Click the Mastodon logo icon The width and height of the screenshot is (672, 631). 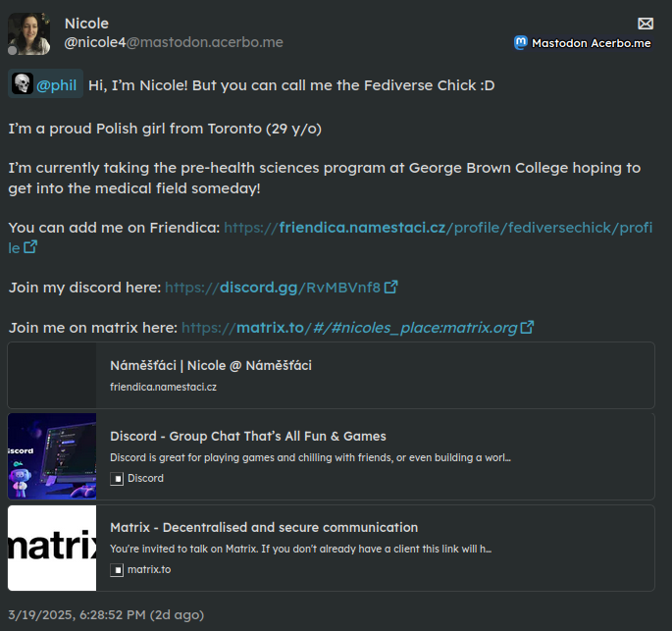coord(520,43)
